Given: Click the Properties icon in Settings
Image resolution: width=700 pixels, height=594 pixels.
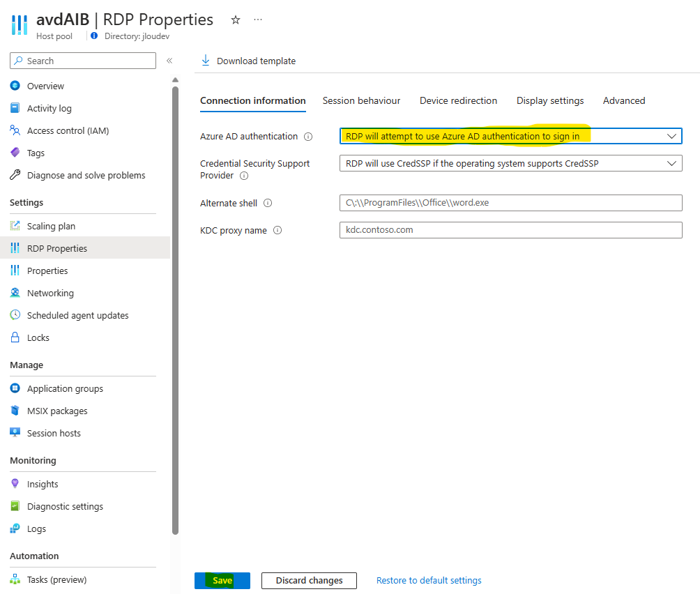Looking at the screenshot, I should coord(15,271).
